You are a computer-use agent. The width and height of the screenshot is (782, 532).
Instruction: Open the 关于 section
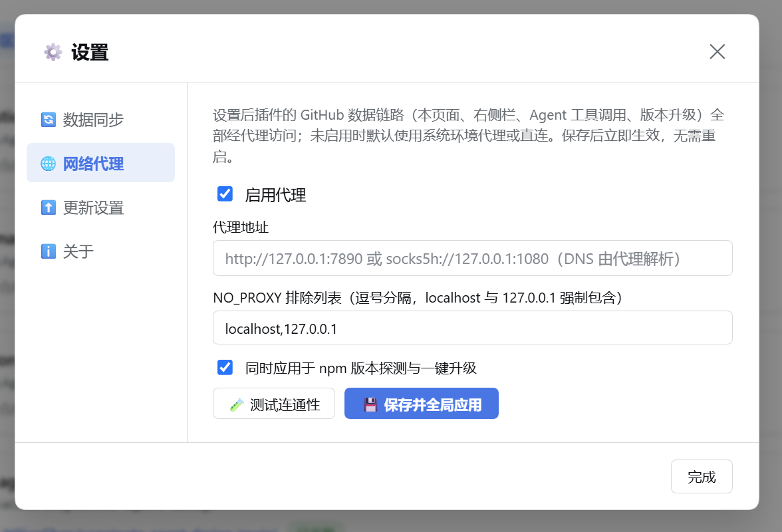click(101, 251)
